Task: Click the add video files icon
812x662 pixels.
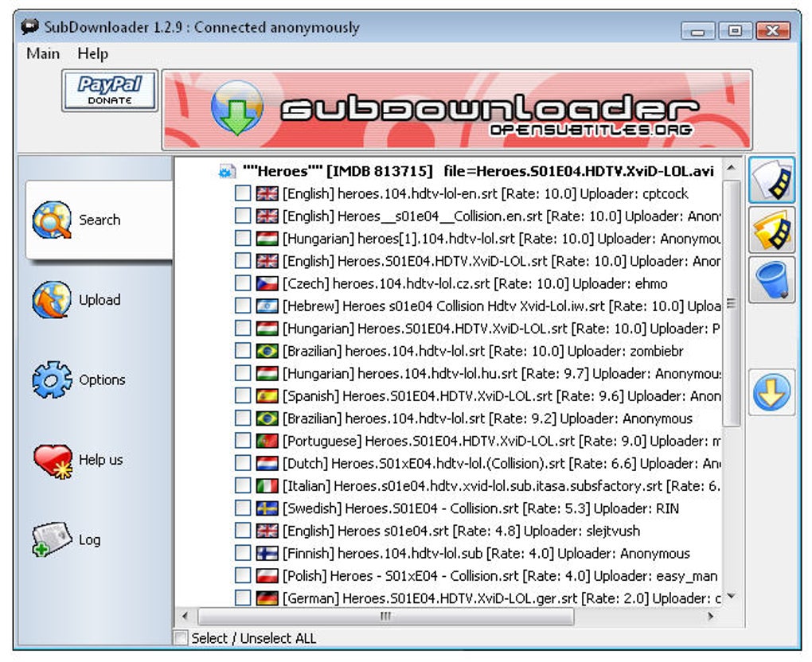Action: 771,180
